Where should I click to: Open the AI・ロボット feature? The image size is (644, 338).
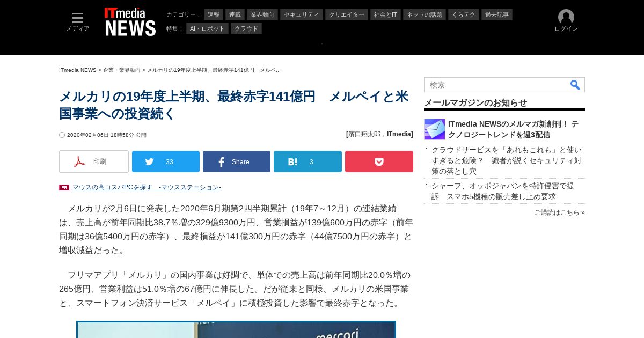[x=207, y=28]
